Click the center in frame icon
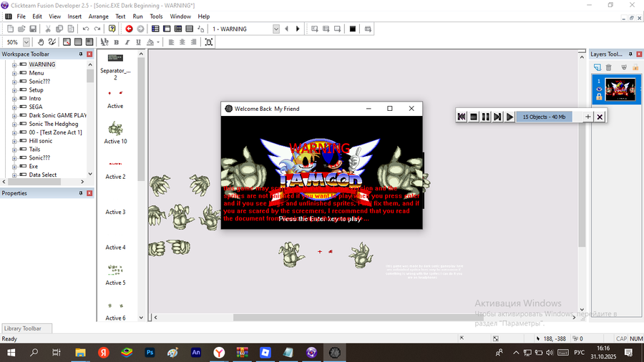 click(x=209, y=42)
